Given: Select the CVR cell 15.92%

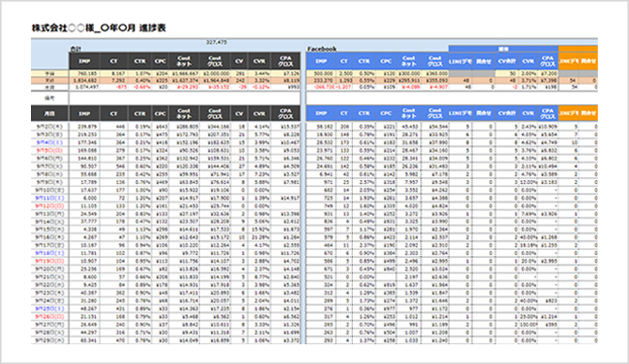Looking at the screenshot, I should click(x=259, y=230).
